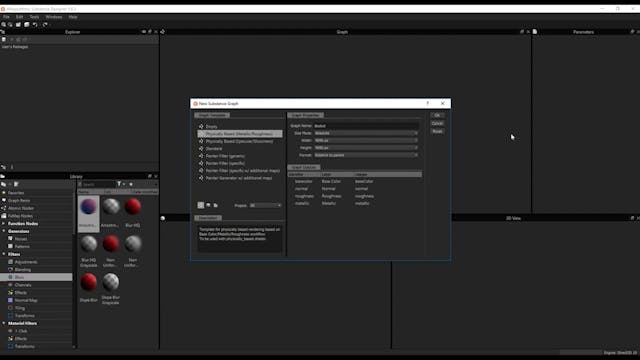Click the basecolor output row
The image size is (640, 360).
(x=355, y=181)
